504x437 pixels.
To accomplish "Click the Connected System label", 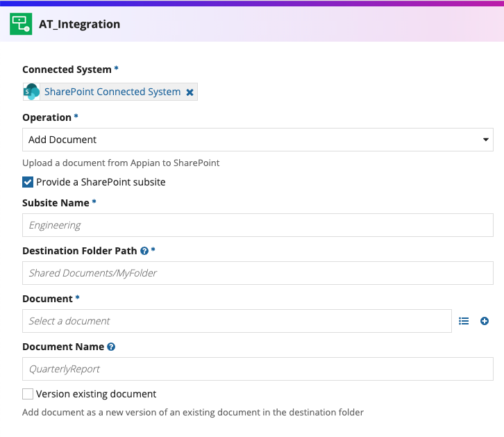I will click(67, 69).
